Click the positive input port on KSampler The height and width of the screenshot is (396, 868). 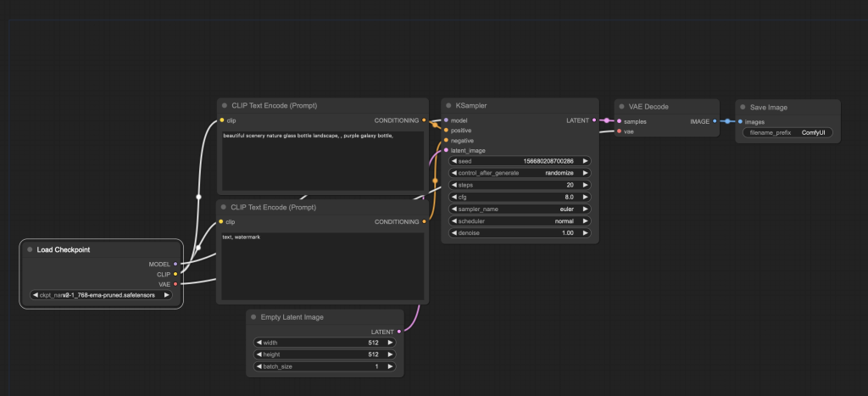click(x=446, y=131)
